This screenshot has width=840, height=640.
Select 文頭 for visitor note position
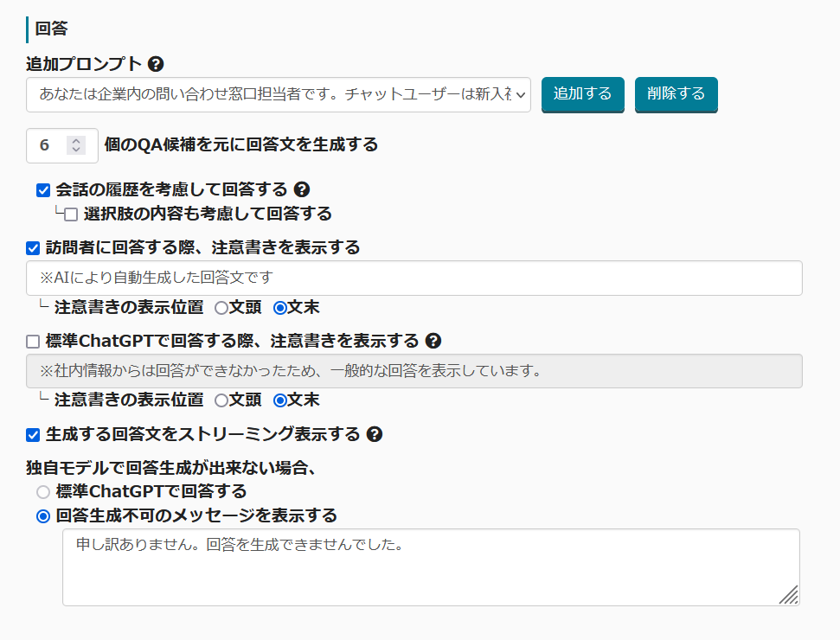(221, 307)
